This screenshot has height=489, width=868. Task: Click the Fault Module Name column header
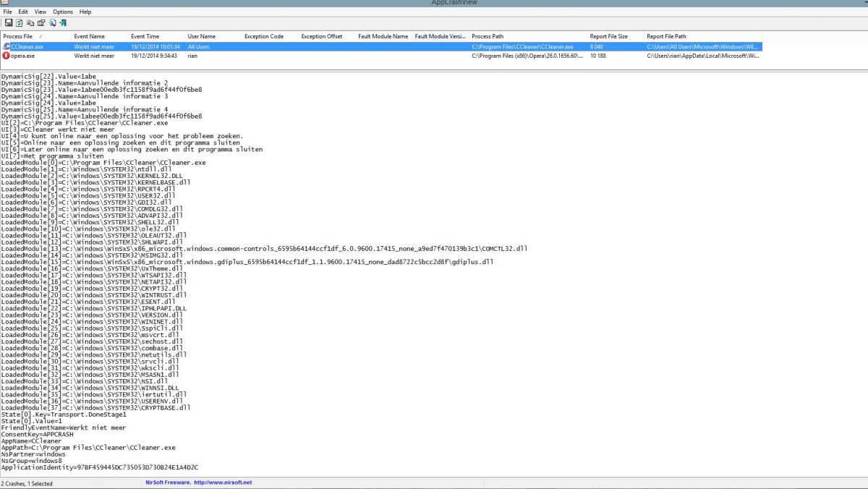[x=383, y=36]
